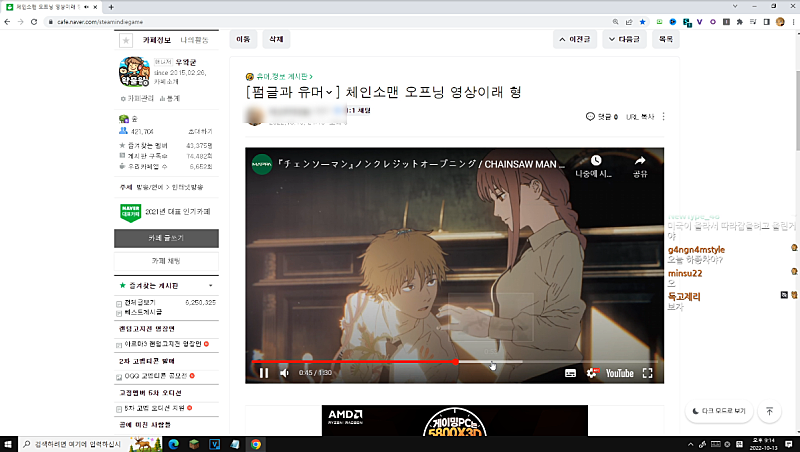
Task: Open the 아르마3 board item
Action: coord(163,344)
